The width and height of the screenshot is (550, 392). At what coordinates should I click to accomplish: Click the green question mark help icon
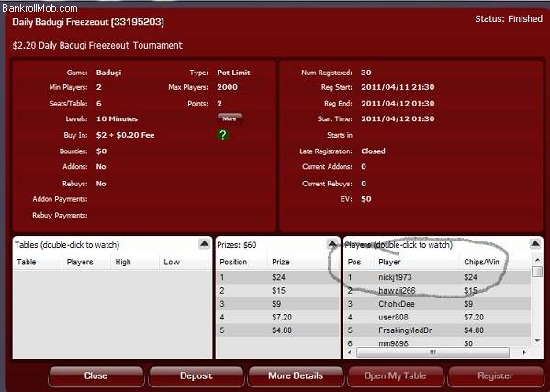(x=223, y=135)
